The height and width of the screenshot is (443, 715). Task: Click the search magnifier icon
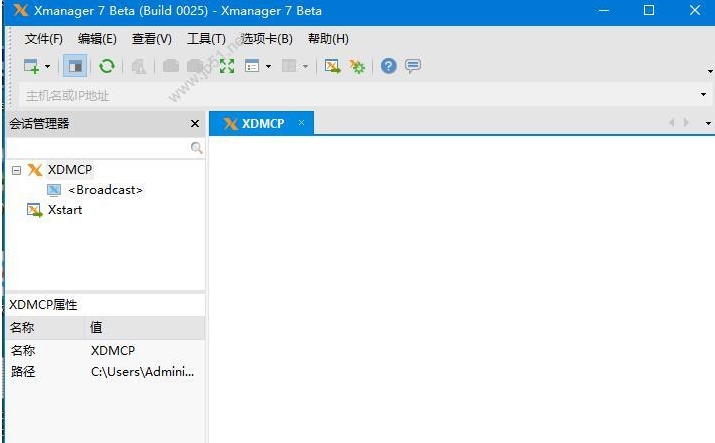point(197,148)
